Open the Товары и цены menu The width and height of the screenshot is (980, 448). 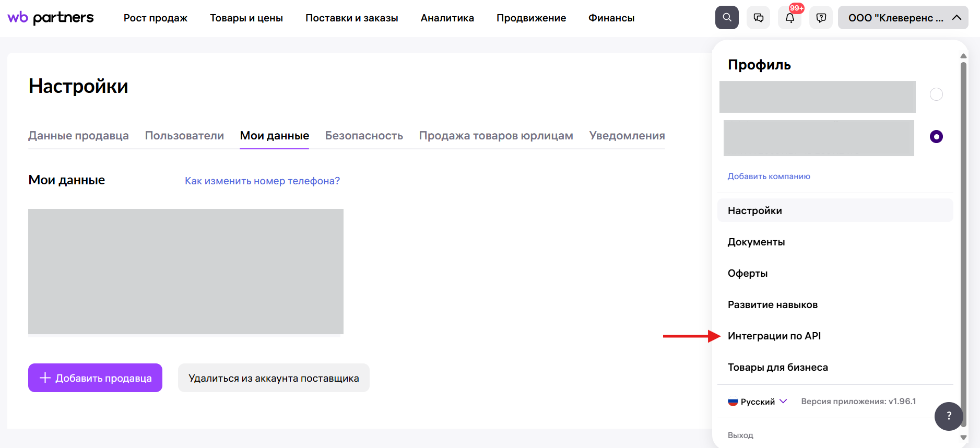point(246,18)
